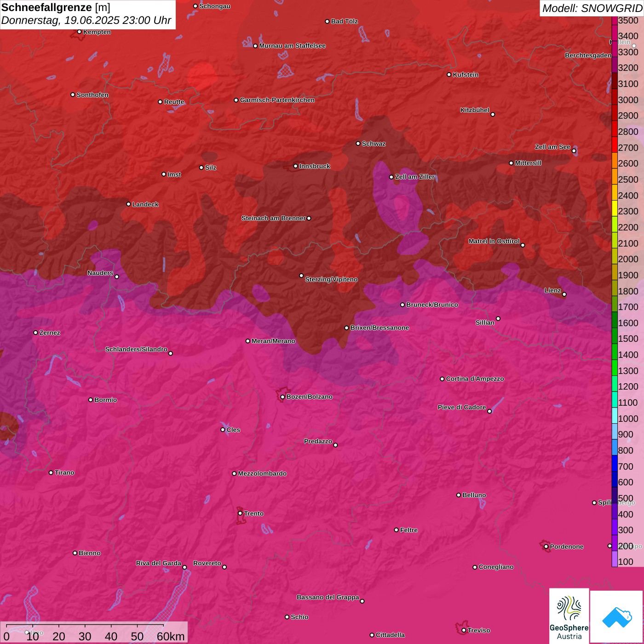Viewport: 644px width, 644px height.
Task: Click the Cittadella label
Action: 390,635
